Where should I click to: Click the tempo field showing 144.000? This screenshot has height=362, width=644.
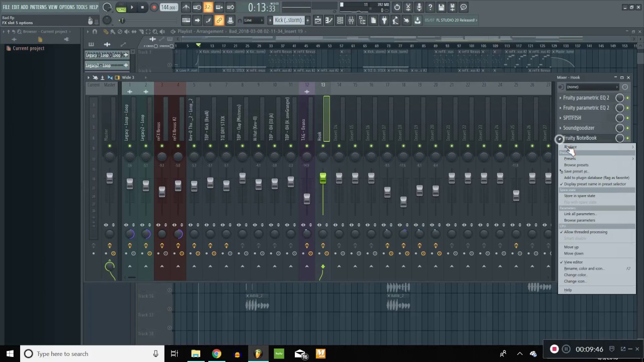pos(169,8)
